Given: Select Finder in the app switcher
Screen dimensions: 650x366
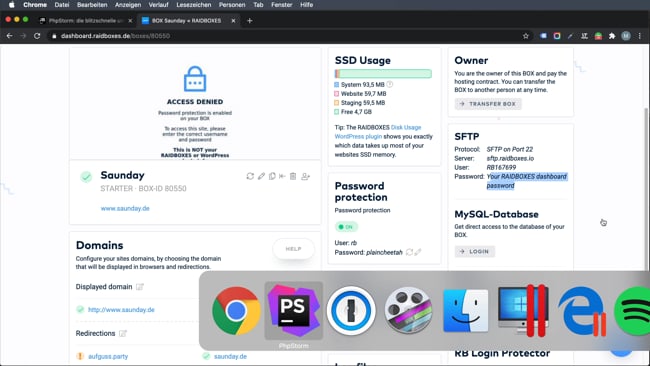Looking at the screenshot, I should (466, 311).
